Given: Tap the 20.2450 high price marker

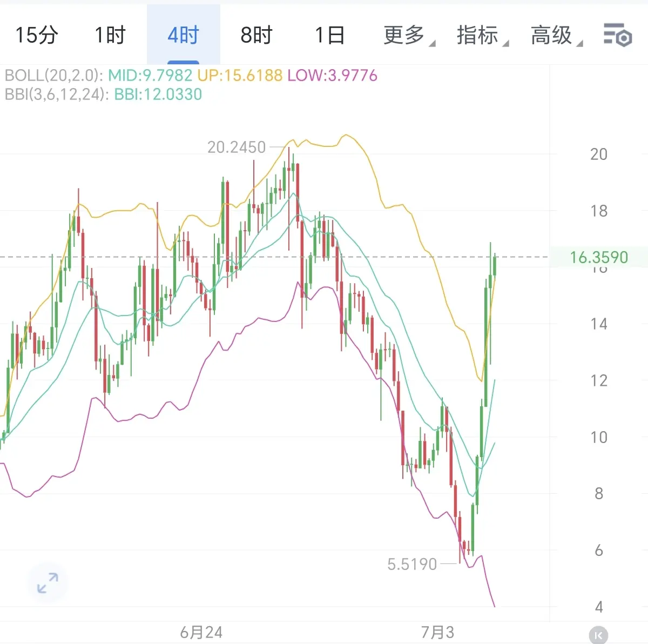Looking at the screenshot, I should pos(237,147).
